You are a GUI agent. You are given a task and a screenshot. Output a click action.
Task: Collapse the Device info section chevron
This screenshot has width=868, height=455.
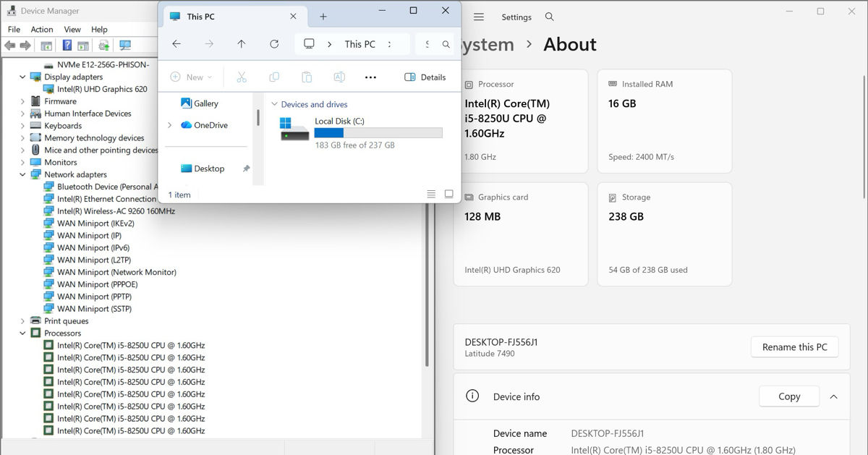[833, 396]
